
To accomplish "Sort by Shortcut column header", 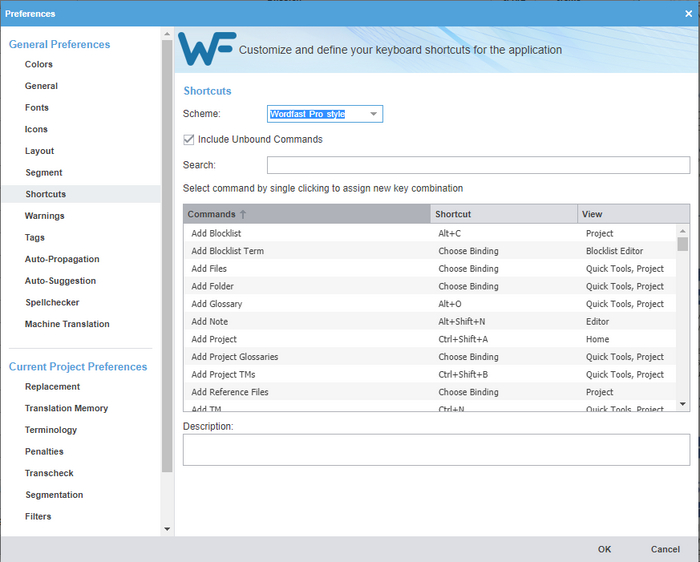I will coord(504,214).
